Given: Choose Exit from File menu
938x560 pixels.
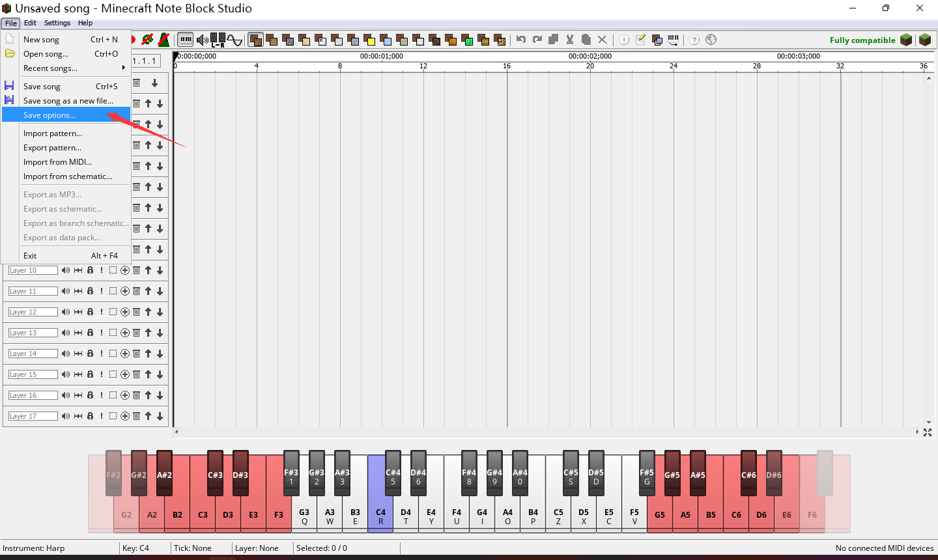Looking at the screenshot, I should [x=66, y=255].
